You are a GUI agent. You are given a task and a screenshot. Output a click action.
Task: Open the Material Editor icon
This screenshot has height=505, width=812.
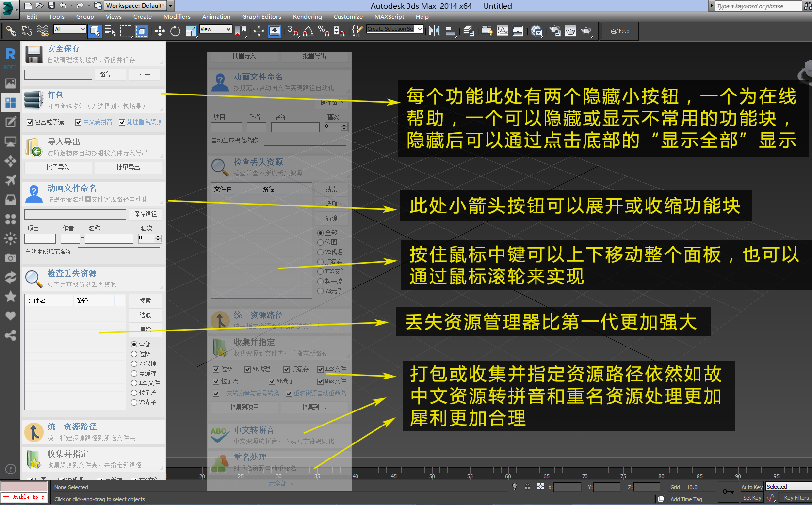click(x=536, y=31)
